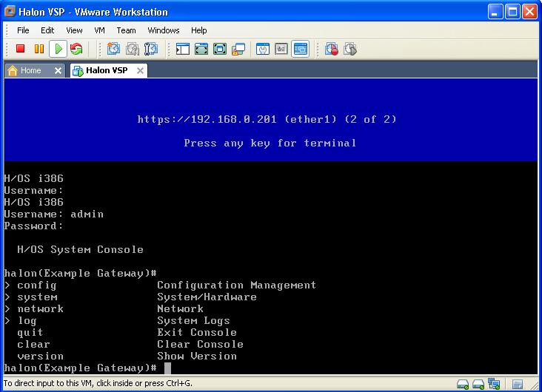Close the Home tab
Image resolution: width=542 pixels, height=392 pixels.
[x=58, y=71]
